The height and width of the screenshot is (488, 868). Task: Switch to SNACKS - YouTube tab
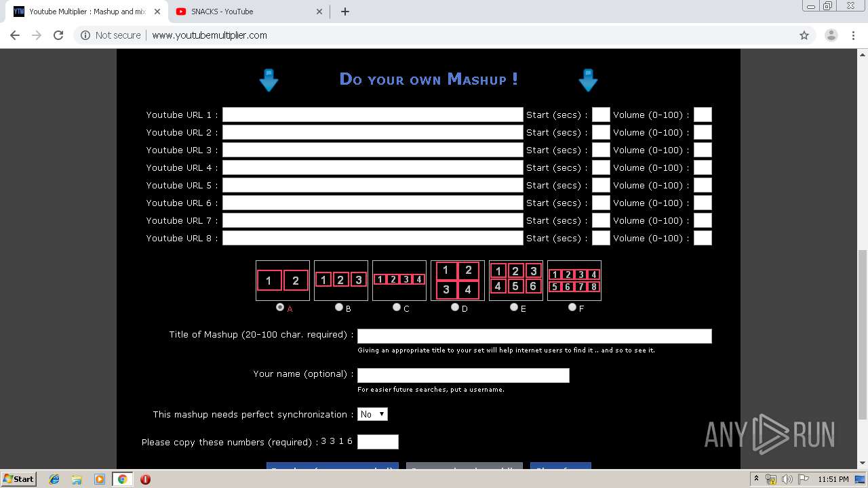tap(248, 12)
